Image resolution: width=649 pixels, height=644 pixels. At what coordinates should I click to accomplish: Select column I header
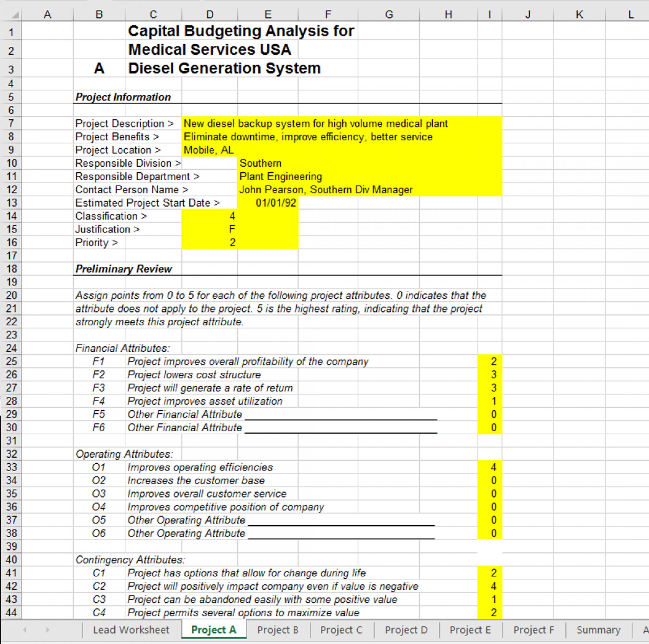click(489, 15)
